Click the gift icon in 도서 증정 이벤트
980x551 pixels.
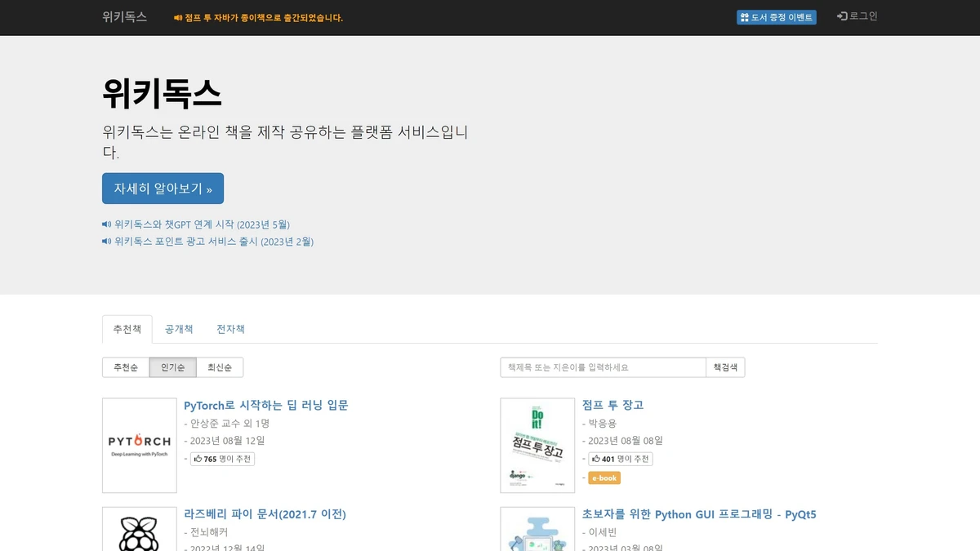click(x=744, y=17)
